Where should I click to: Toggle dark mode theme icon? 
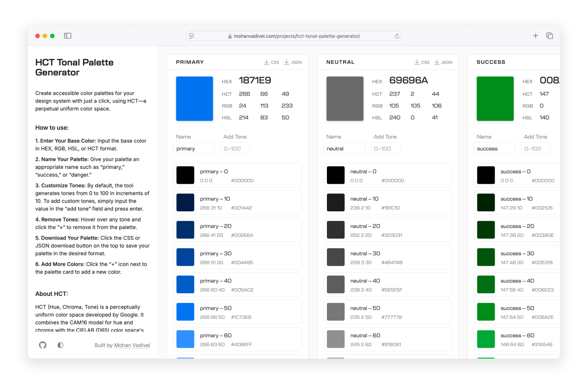pyautogui.click(x=61, y=345)
